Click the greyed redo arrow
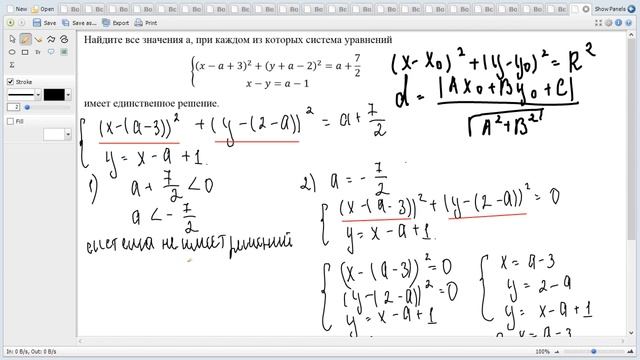Screen dimensions: 640x360 click(x=22, y=23)
